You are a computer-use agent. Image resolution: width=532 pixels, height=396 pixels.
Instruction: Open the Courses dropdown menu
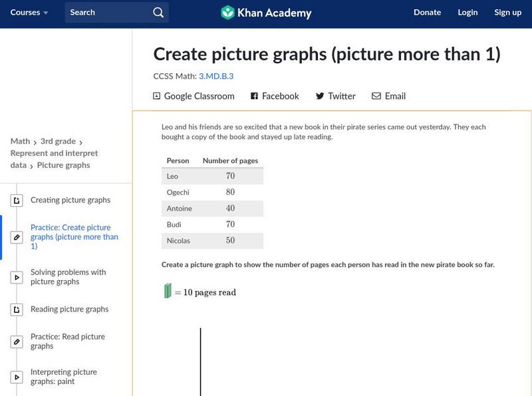click(x=30, y=13)
